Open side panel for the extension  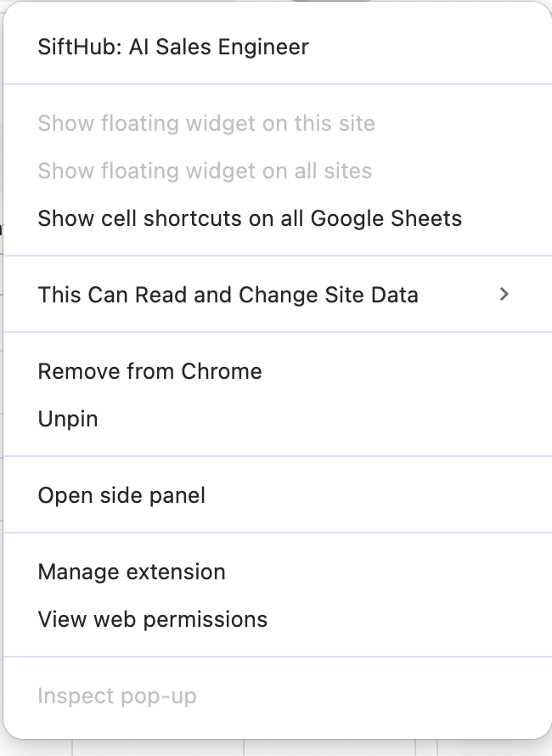tap(121, 495)
